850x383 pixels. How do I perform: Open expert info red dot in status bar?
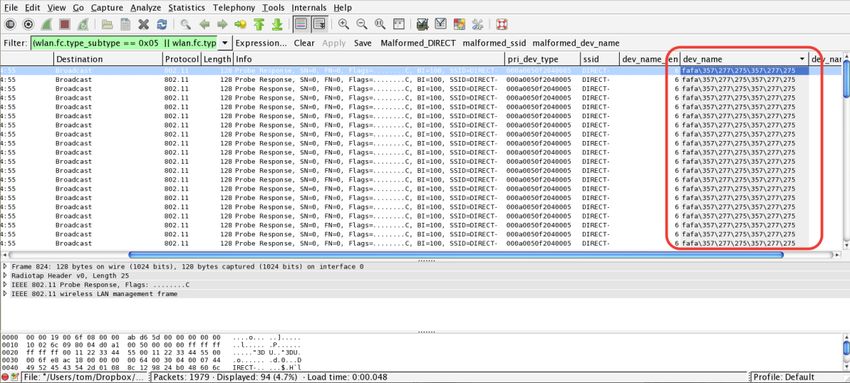click(5, 377)
